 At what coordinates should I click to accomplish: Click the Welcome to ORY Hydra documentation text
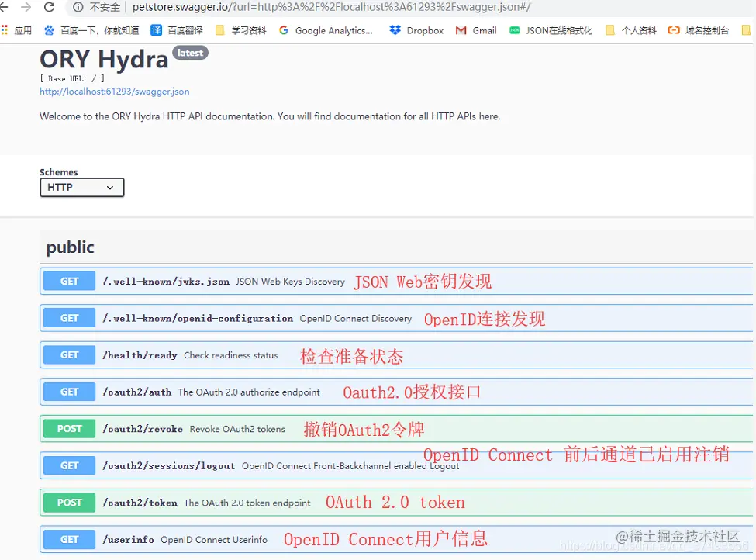(x=270, y=116)
